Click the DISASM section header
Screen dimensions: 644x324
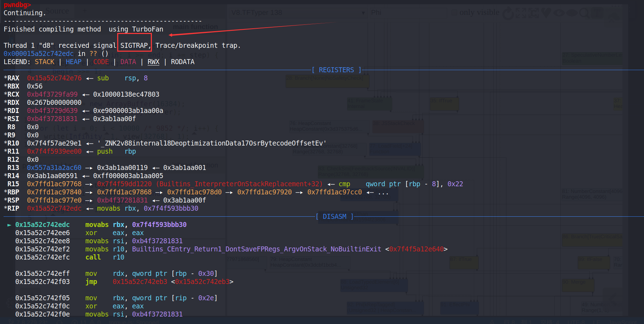pos(334,216)
